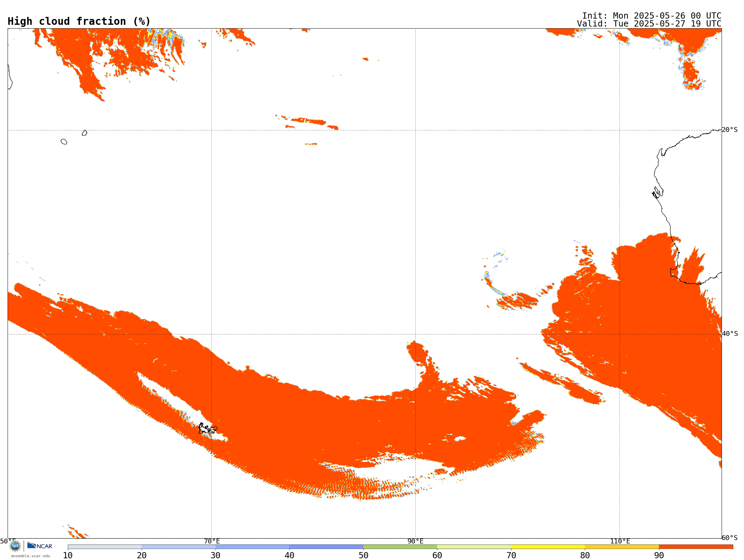
Task: Click the Valid time text line
Action: click(649, 24)
